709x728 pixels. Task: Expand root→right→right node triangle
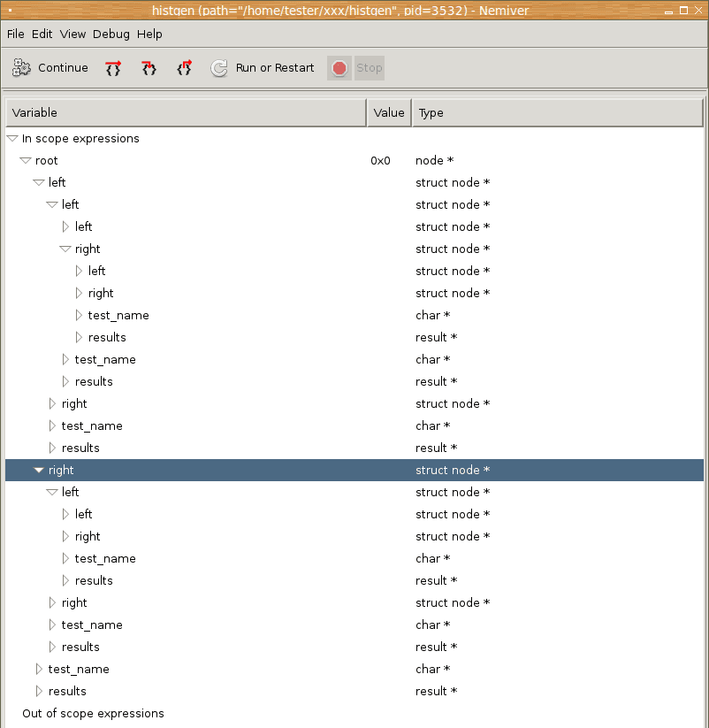52,602
